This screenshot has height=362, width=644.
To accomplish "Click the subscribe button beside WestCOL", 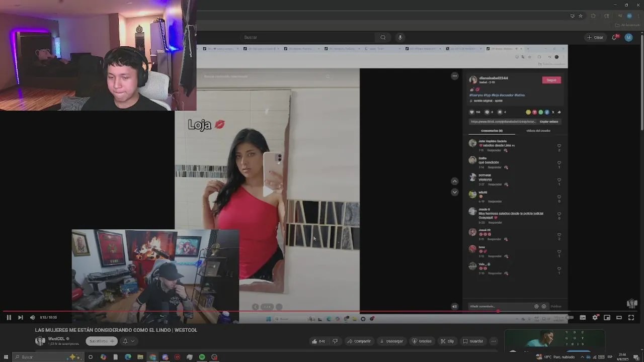I will (x=102, y=341).
